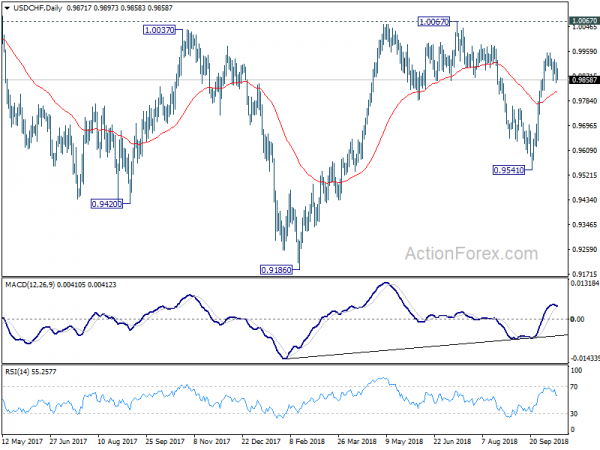
Task: Click the 8 Nov 2017 date label
Action: pos(212,441)
